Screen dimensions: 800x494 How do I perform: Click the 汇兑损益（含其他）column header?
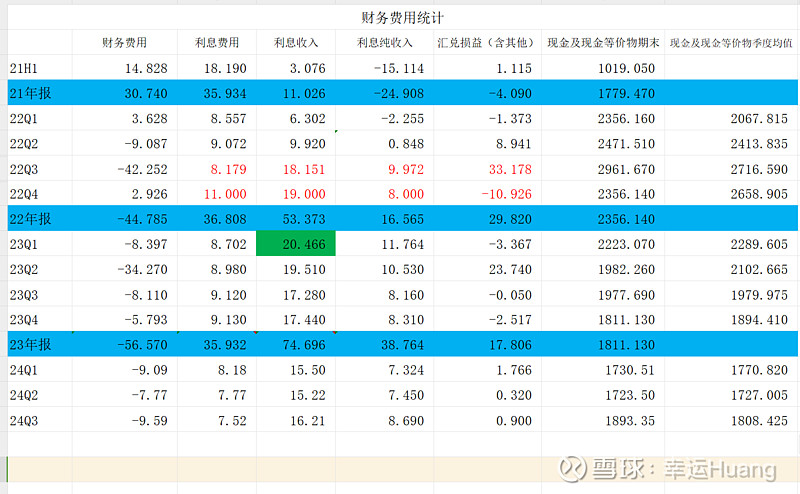click(487, 42)
